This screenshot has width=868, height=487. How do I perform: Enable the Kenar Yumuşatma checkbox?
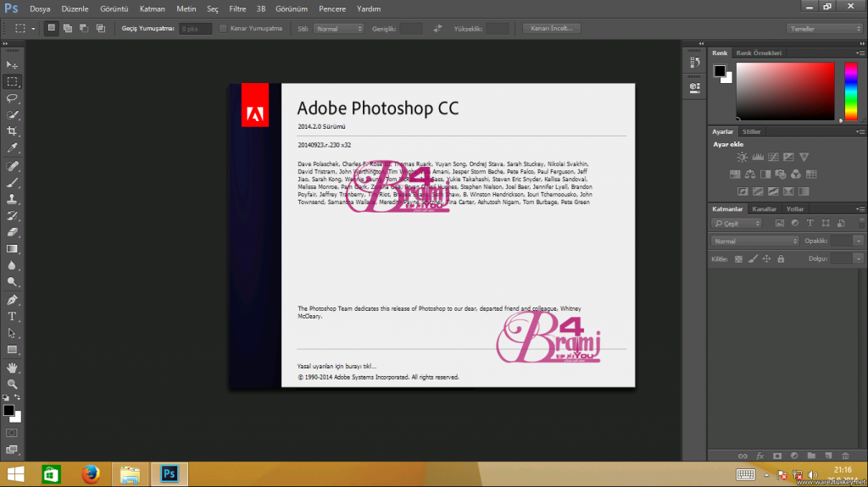point(223,28)
